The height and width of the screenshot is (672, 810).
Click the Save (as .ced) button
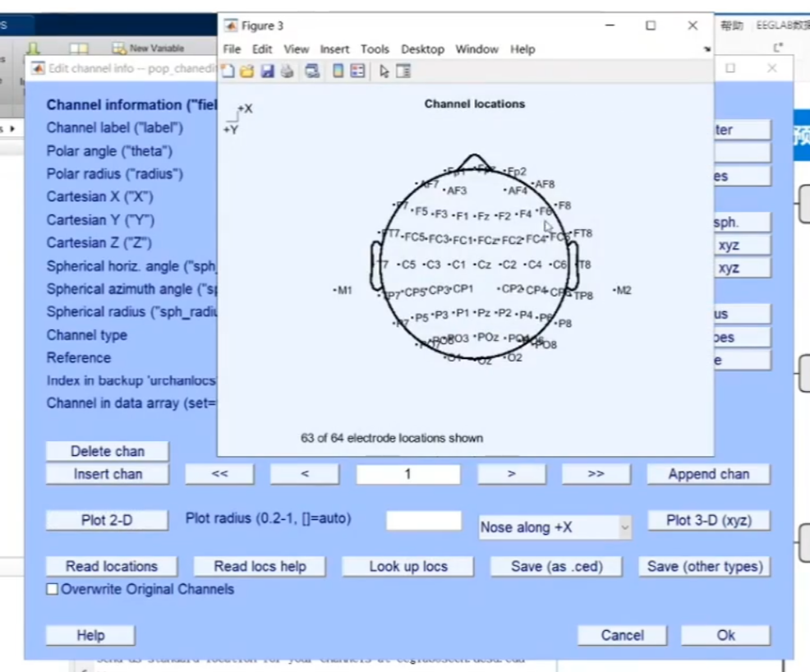tap(558, 566)
